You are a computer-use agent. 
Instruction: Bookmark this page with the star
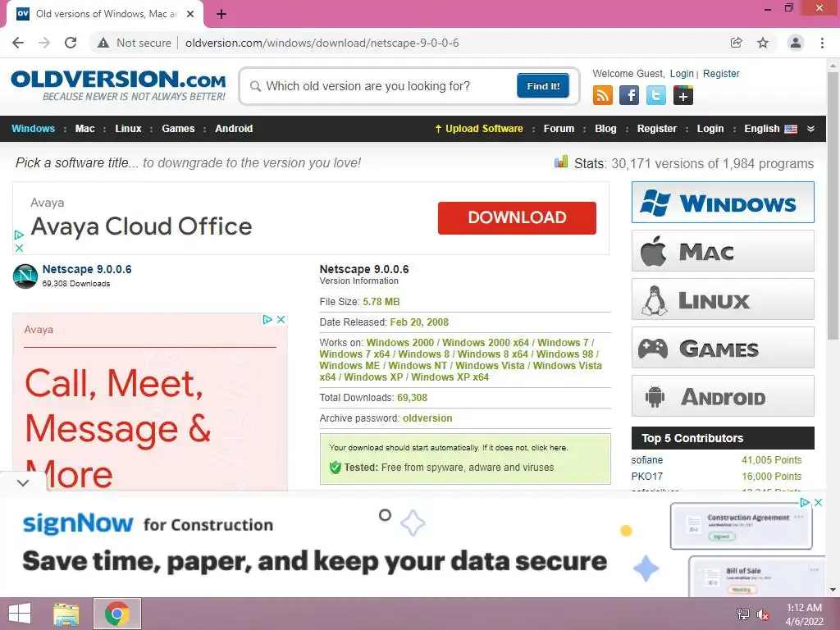(763, 43)
